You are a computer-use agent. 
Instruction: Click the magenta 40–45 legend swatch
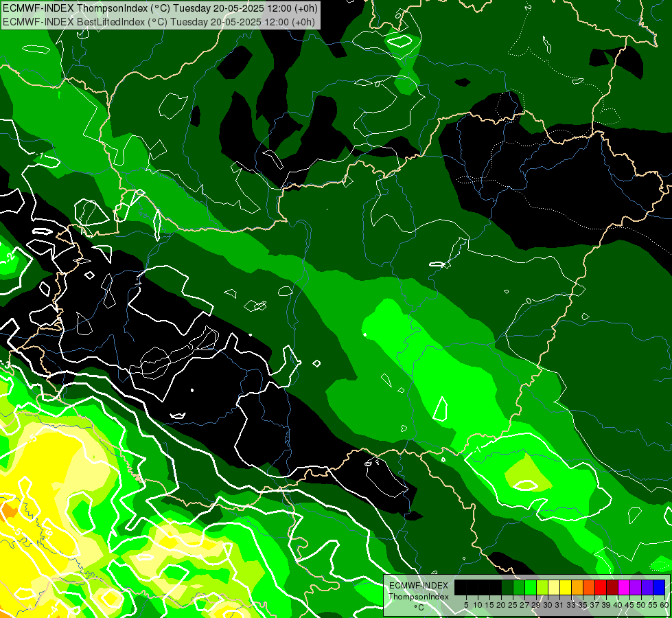tap(624, 587)
